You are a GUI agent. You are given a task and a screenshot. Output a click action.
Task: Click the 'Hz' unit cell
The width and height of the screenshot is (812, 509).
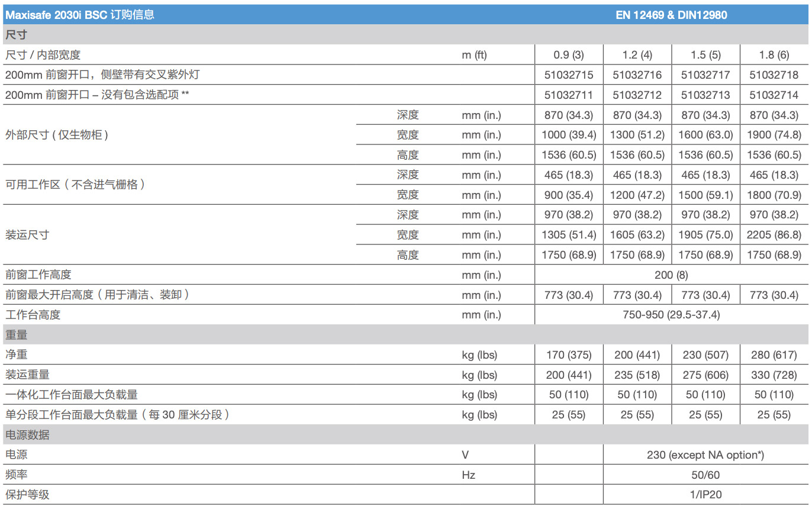click(469, 475)
